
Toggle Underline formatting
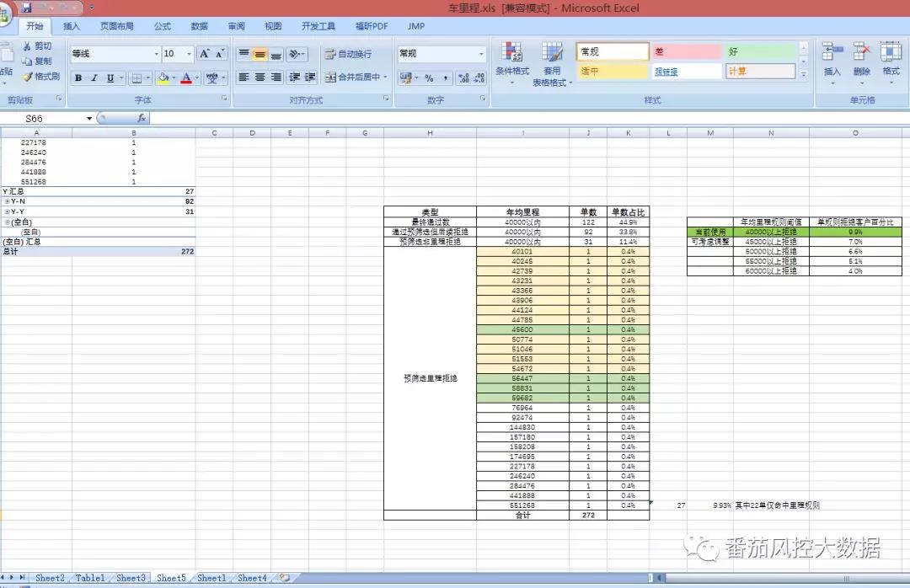(x=110, y=78)
